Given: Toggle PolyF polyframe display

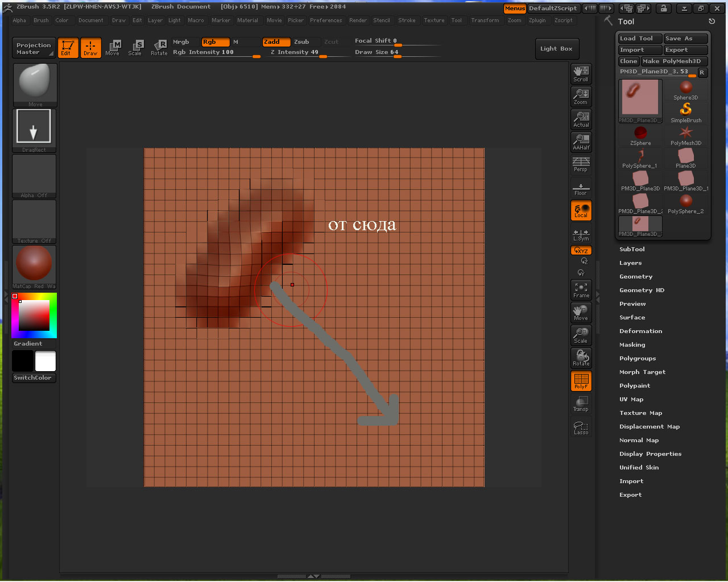Looking at the screenshot, I should [x=581, y=381].
